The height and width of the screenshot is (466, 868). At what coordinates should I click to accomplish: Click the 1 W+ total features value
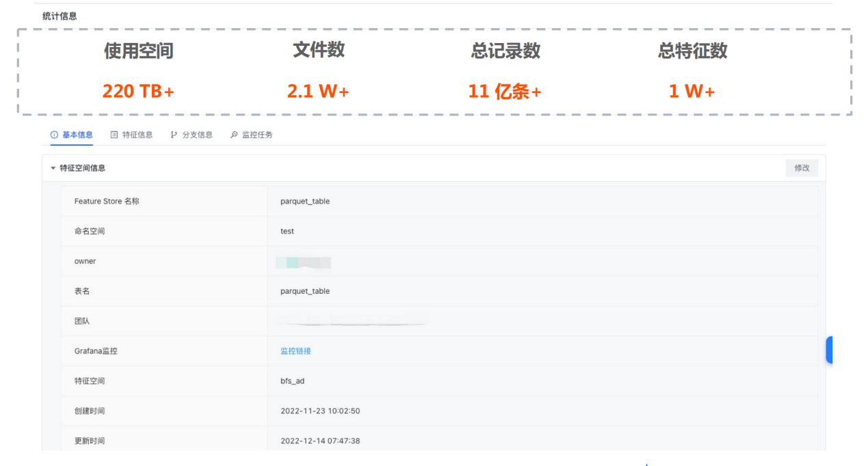point(692,91)
